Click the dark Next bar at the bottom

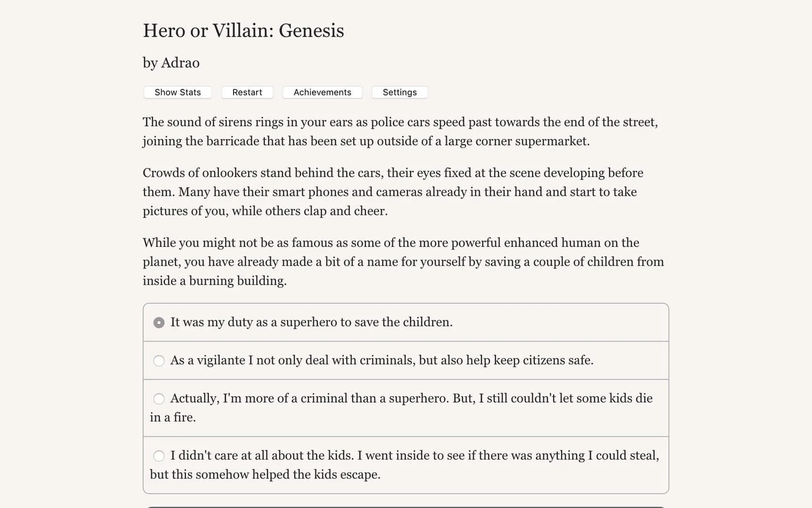click(406, 507)
